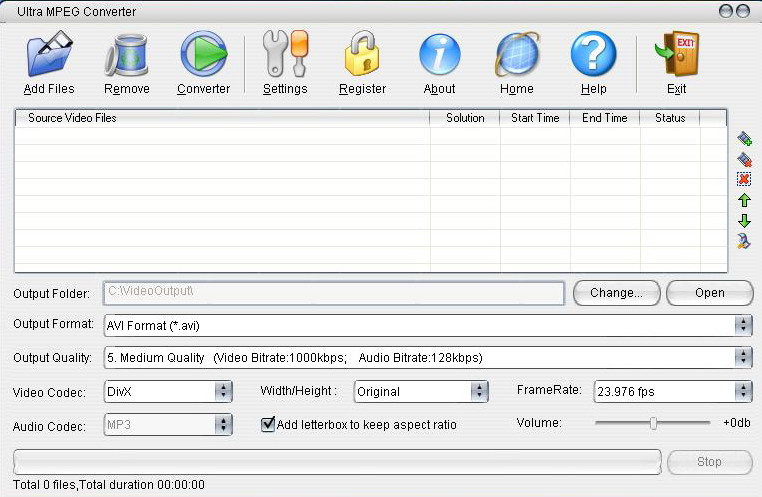Click the Remove trash can icon

[x=126, y=55]
